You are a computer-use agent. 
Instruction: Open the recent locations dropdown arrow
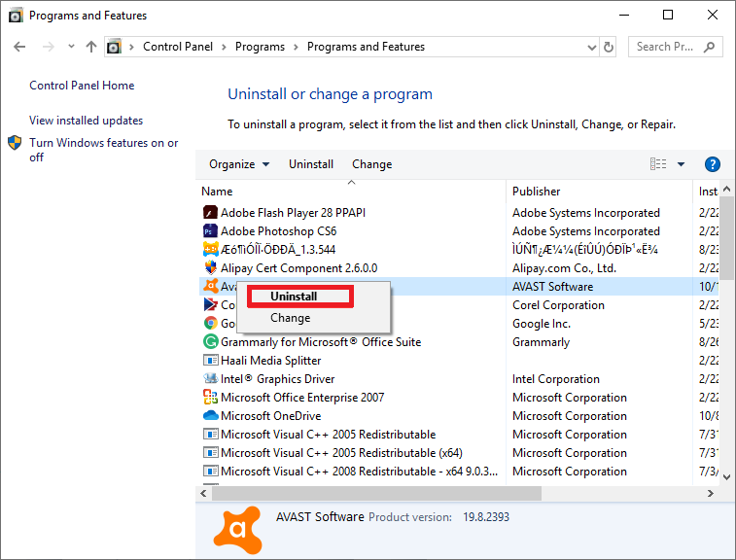pyautogui.click(x=71, y=46)
